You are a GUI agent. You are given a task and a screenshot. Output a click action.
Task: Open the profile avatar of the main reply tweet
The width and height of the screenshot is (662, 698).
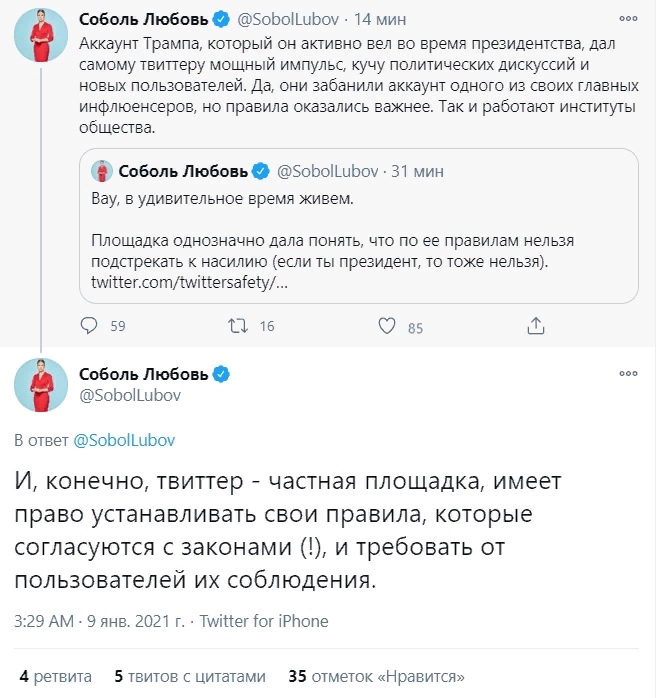tap(41, 385)
